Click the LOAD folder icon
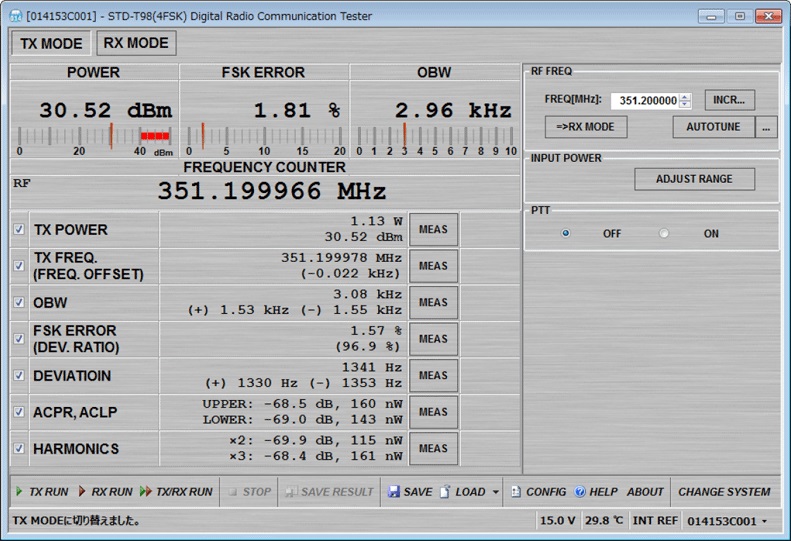This screenshot has height=541, width=791. [x=445, y=492]
